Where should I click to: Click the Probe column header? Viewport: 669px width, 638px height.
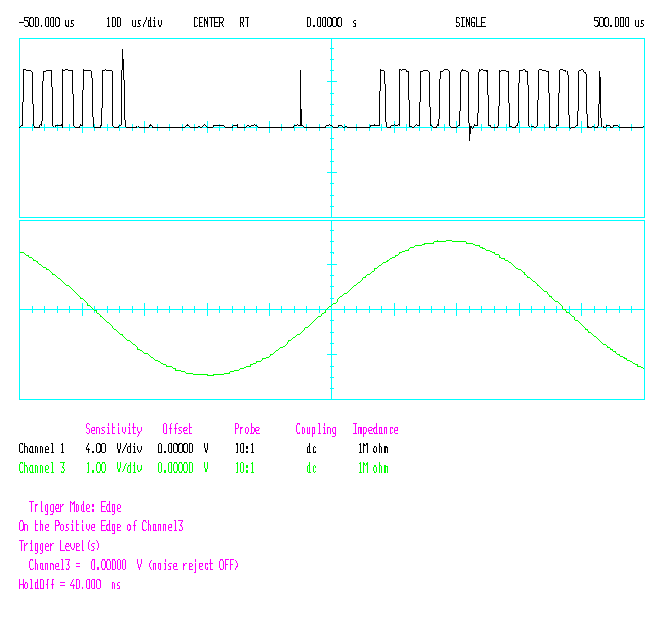247,429
